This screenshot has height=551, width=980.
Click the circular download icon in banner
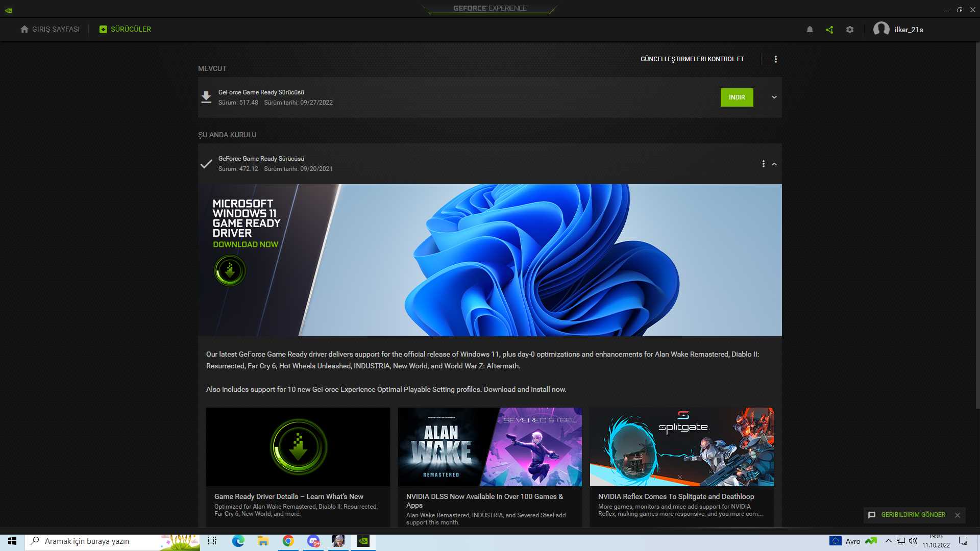pos(230,270)
